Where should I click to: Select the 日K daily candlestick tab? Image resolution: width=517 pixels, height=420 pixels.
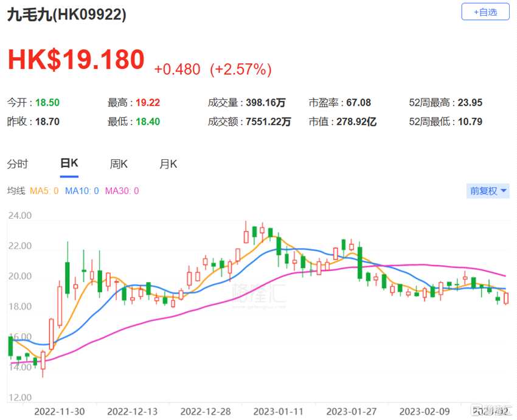click(x=69, y=163)
